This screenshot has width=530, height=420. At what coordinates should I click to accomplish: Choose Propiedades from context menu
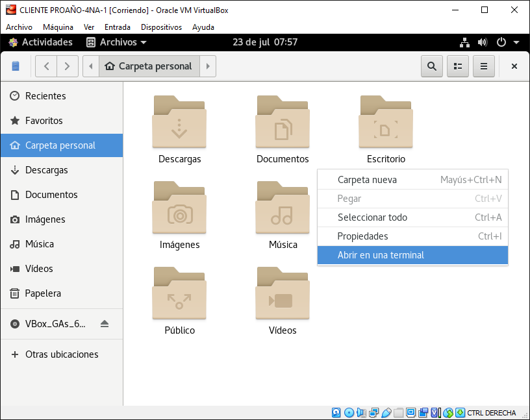click(x=412, y=236)
